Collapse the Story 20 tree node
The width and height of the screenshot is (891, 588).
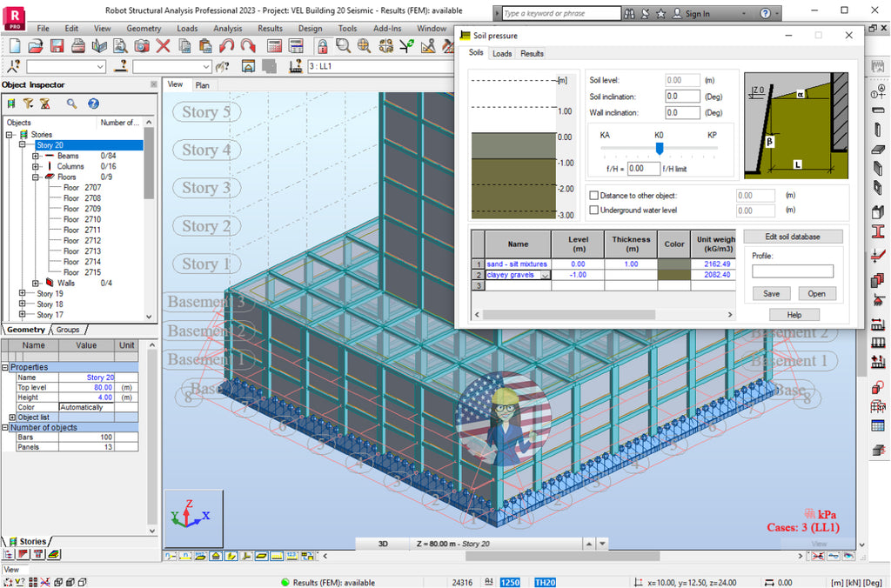[x=22, y=144]
